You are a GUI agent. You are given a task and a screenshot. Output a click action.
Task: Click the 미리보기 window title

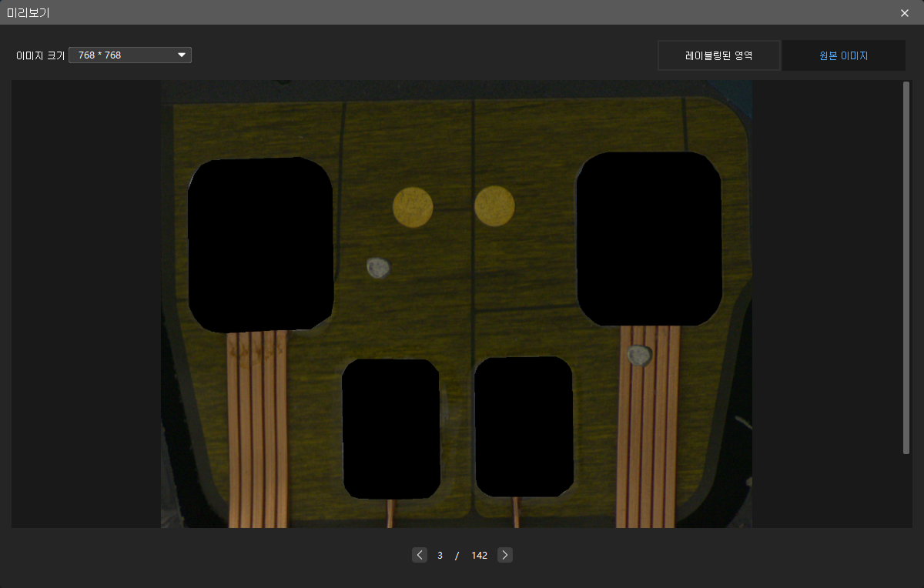[x=28, y=12]
